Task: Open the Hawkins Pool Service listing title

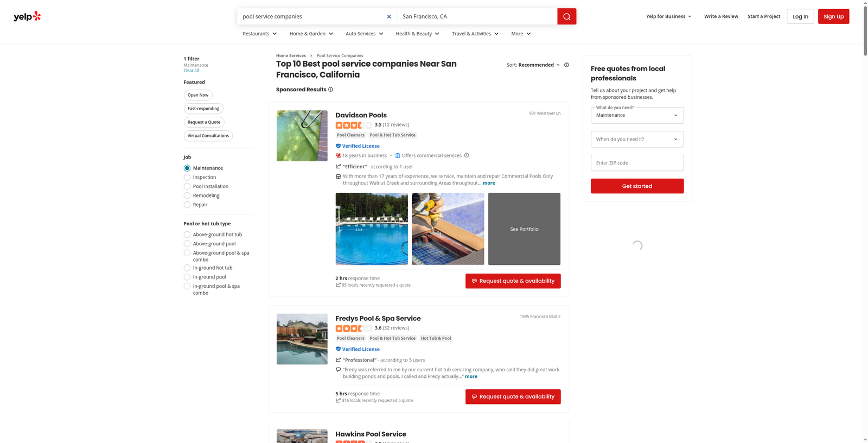Action: click(371, 434)
